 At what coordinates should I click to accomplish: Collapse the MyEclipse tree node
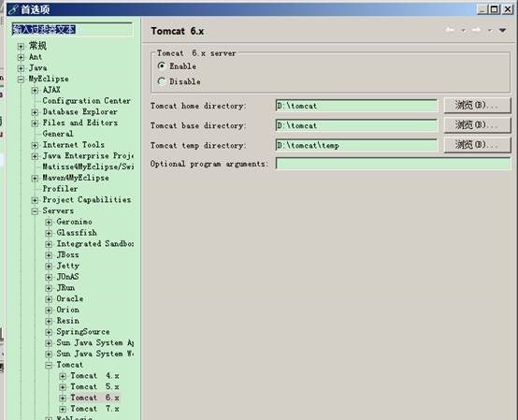click(21, 80)
